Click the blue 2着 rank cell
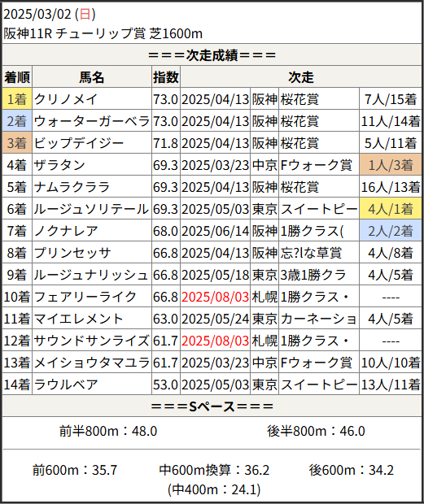The height and width of the screenshot is (504, 424). click(17, 121)
